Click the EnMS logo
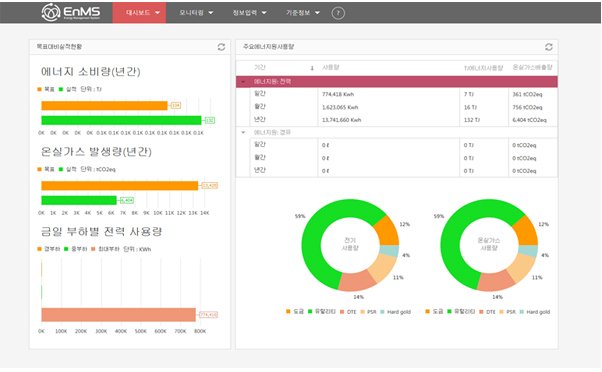The width and height of the screenshot is (602, 372). [x=71, y=12]
